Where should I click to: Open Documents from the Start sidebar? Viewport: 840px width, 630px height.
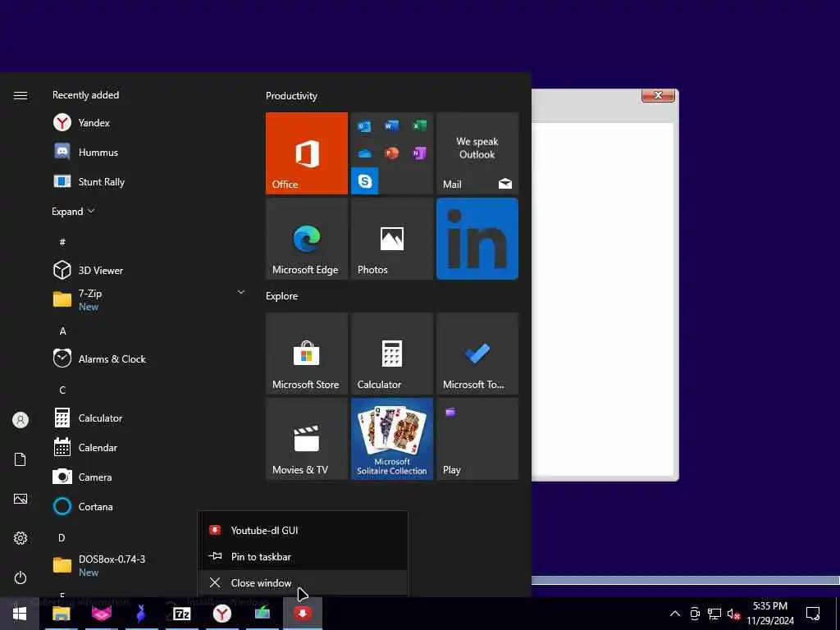point(21,459)
